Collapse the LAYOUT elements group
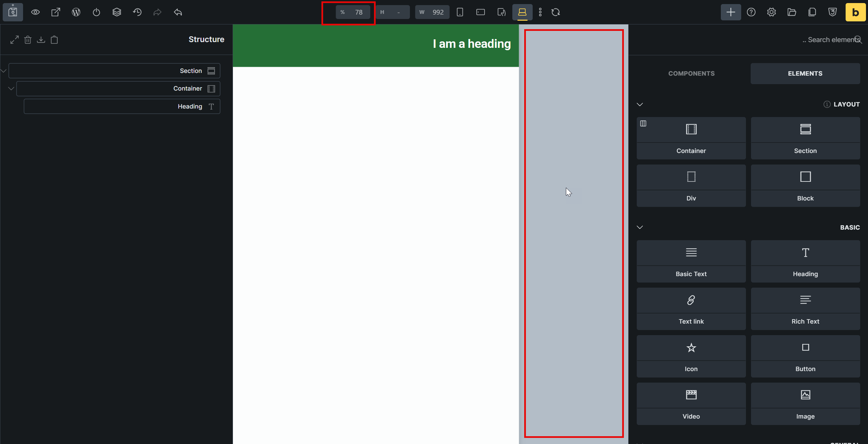The width and height of the screenshot is (868, 444). (x=640, y=104)
